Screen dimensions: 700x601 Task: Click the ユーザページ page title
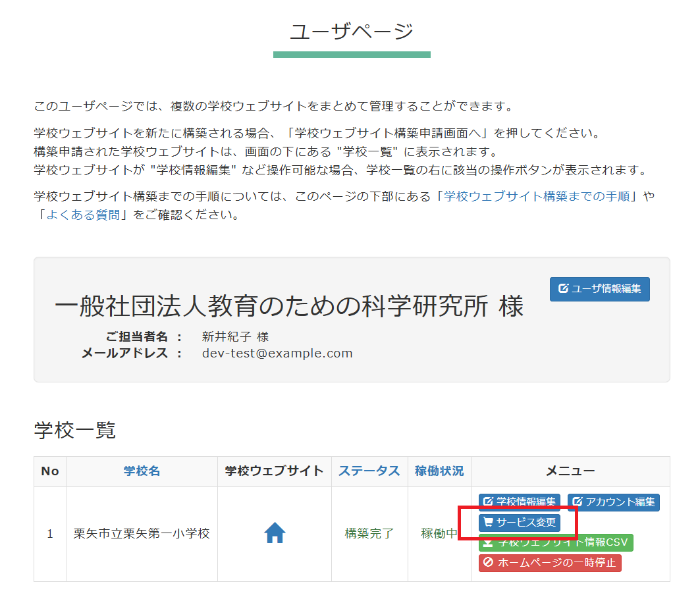(x=352, y=31)
